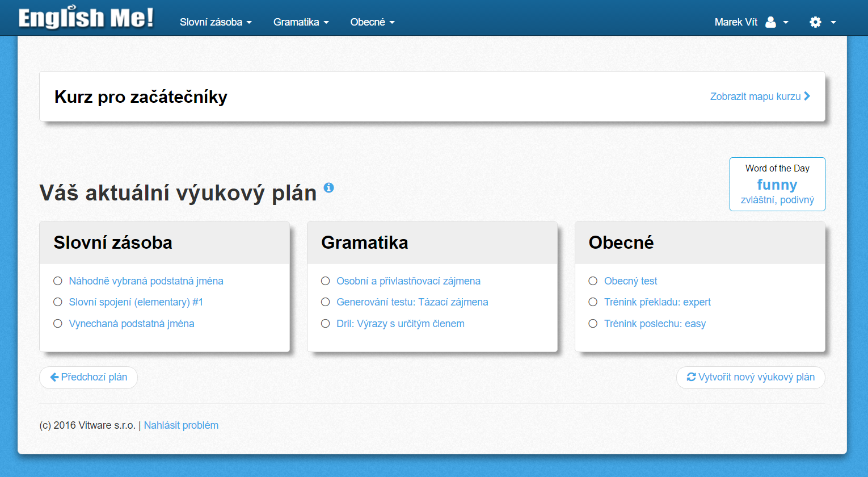Click Vytvořit nový výukový plán button
Viewport: 868px width, 477px height.
coord(751,377)
